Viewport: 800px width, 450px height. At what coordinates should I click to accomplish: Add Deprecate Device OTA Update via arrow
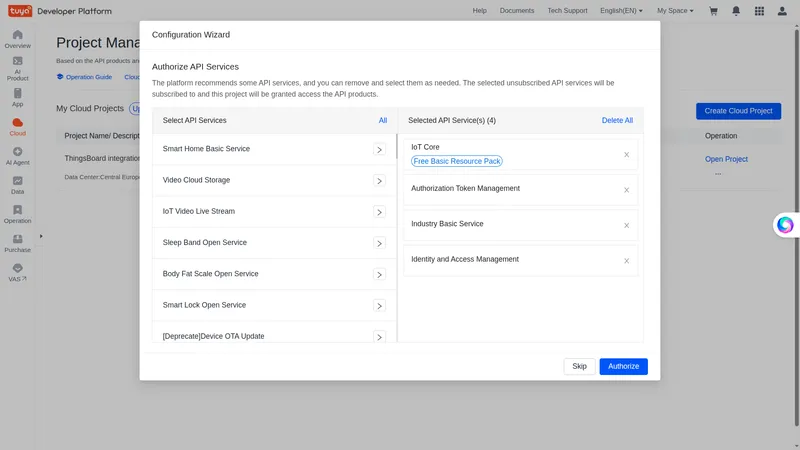click(x=379, y=337)
